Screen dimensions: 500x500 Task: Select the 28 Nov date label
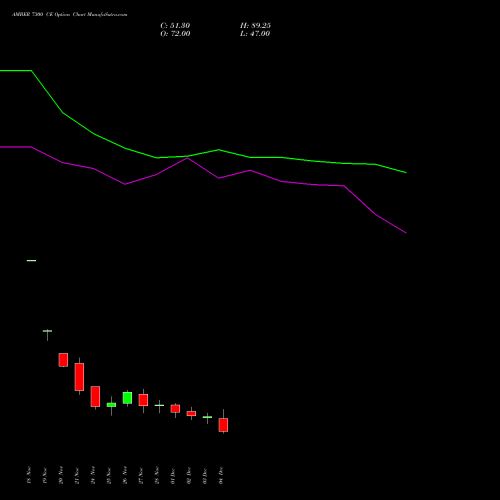point(157,475)
